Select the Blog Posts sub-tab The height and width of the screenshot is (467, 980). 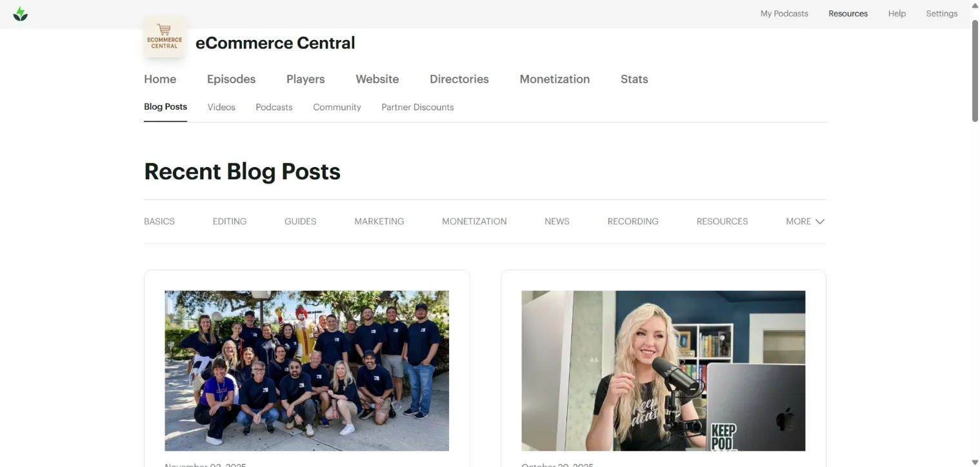pyautogui.click(x=165, y=107)
